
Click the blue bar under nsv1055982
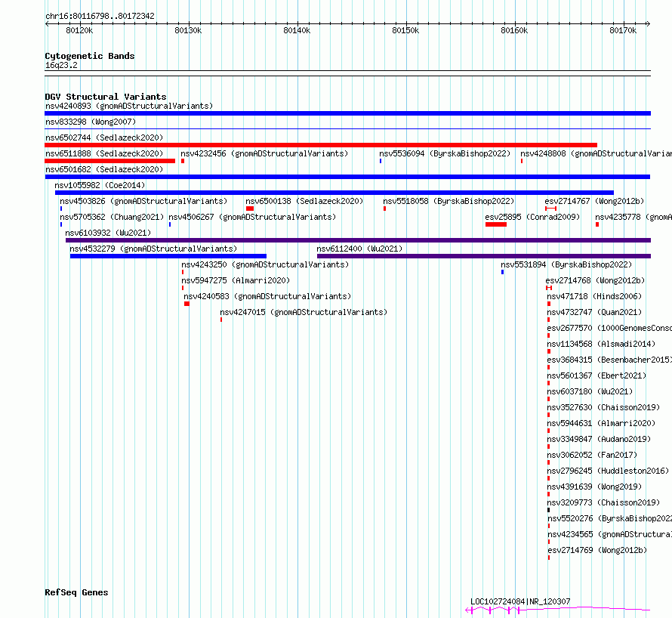pos(334,193)
